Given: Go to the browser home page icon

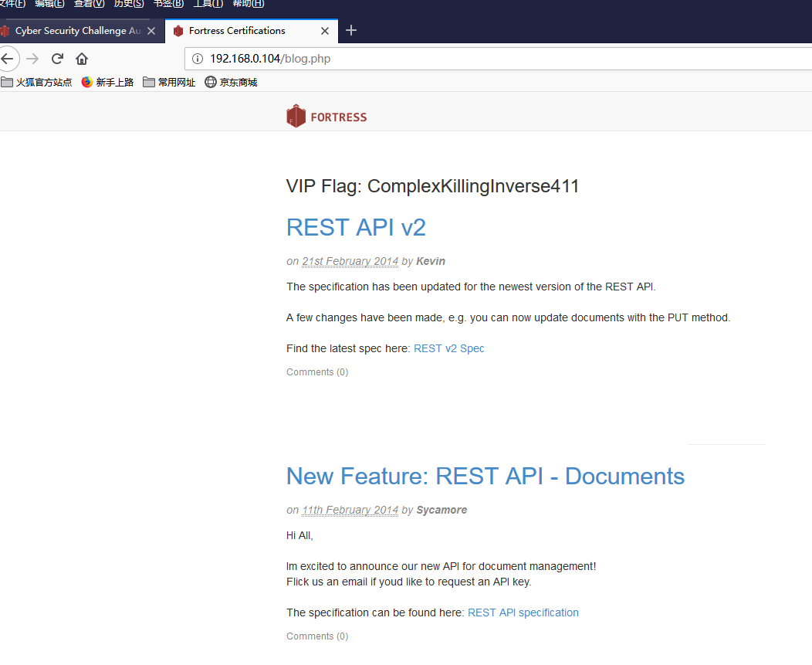Looking at the screenshot, I should coord(82,59).
